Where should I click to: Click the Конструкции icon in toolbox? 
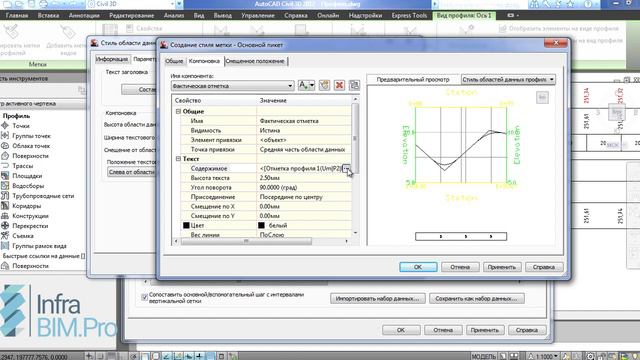(x=5, y=216)
